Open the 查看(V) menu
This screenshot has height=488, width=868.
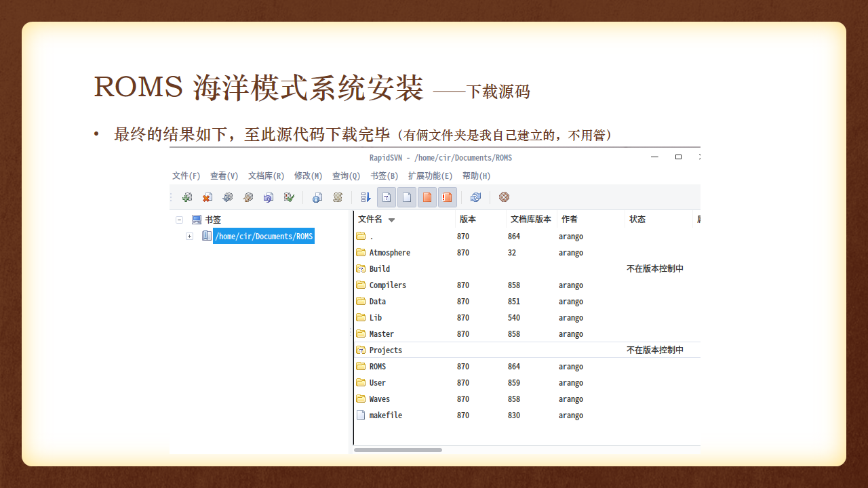[x=224, y=176]
